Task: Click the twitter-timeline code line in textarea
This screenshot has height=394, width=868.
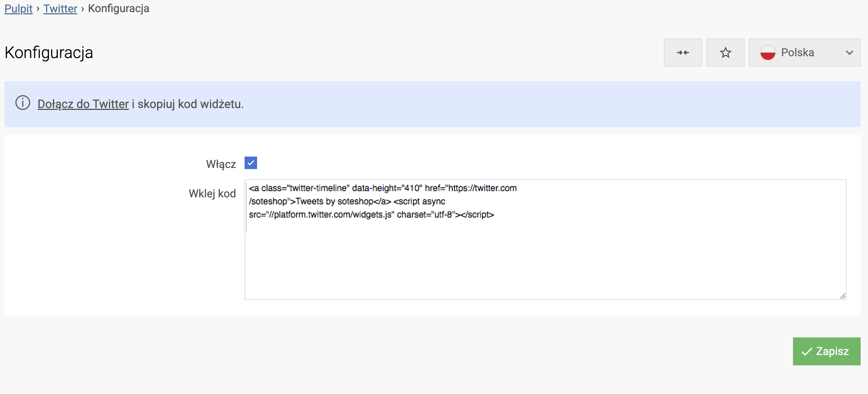Action: pyautogui.click(x=383, y=188)
